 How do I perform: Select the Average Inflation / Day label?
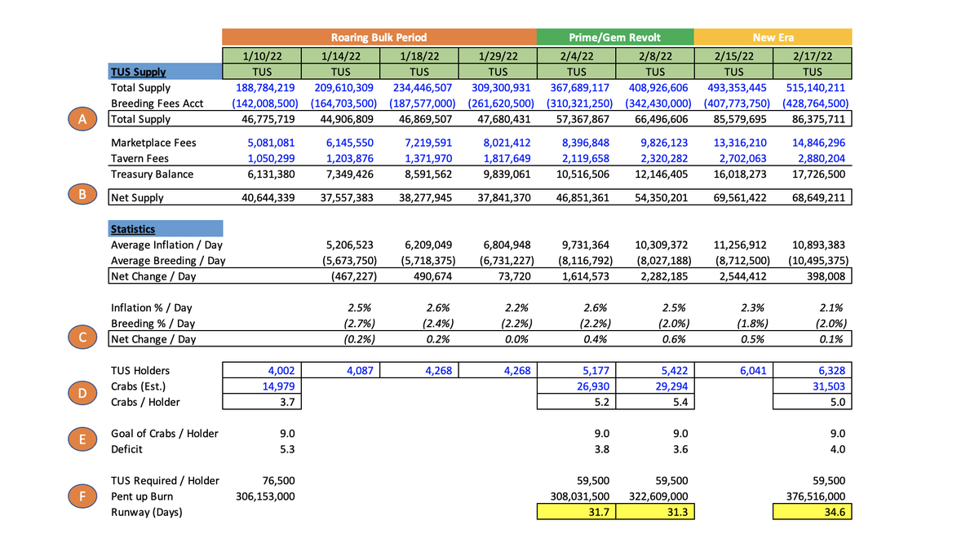click(x=166, y=245)
